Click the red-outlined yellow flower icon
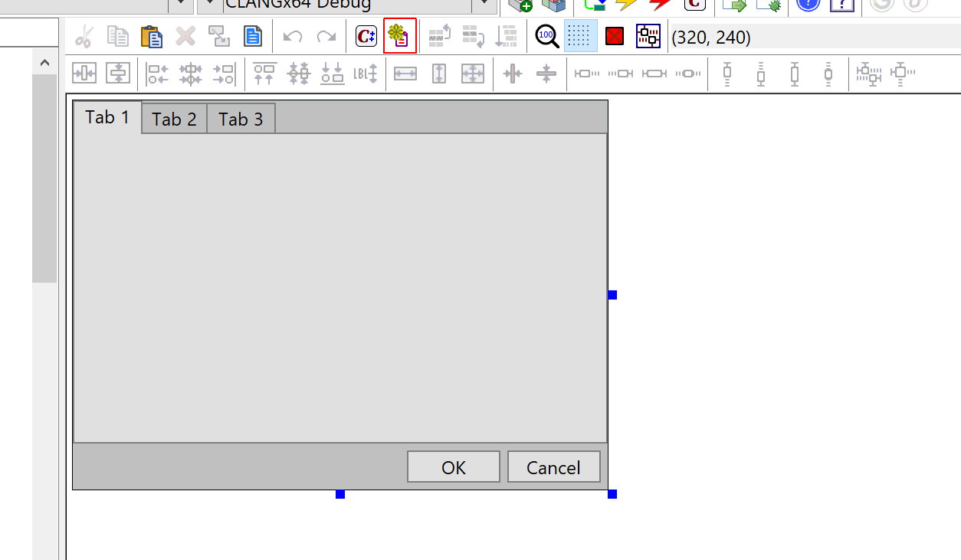Image resolution: width=961 pixels, height=560 pixels. pyautogui.click(x=400, y=36)
